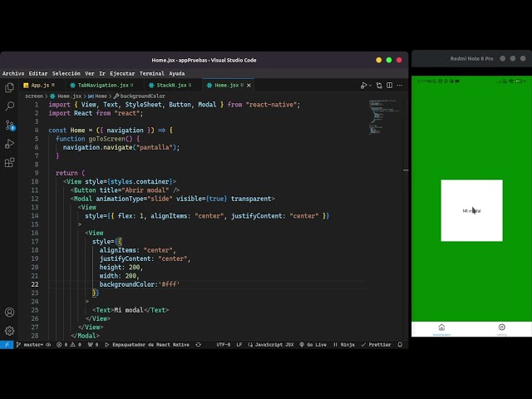Click Empaquetador de React Native status item
This screenshot has height=399, width=532.
click(147, 345)
